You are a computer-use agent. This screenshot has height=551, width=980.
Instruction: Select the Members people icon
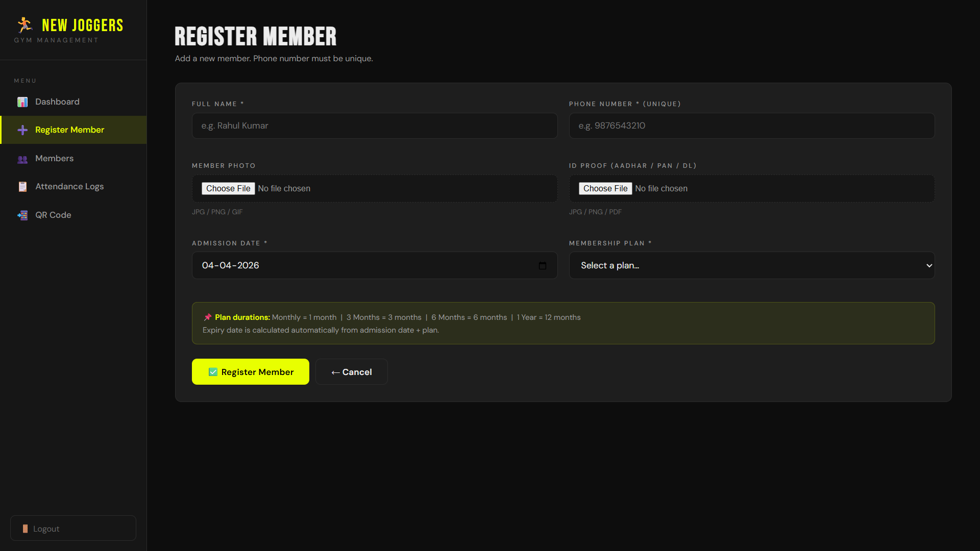tap(22, 159)
